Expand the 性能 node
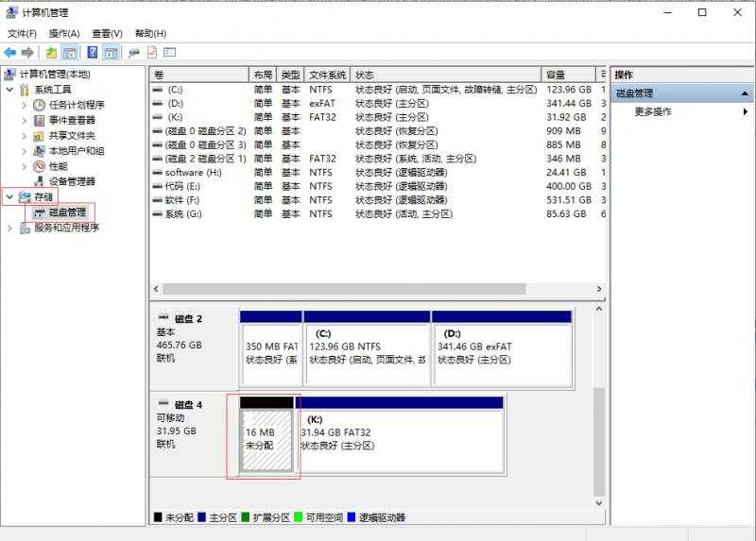 (25, 167)
